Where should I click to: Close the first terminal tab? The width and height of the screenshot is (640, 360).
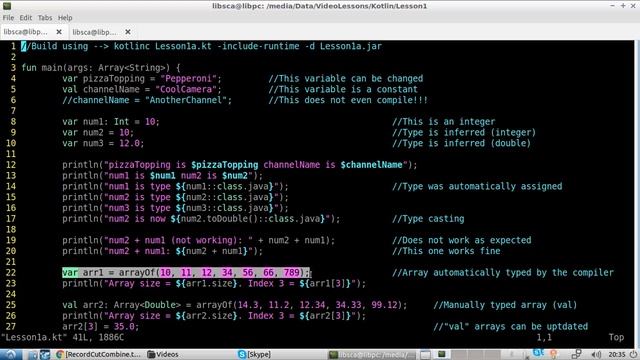(59, 32)
